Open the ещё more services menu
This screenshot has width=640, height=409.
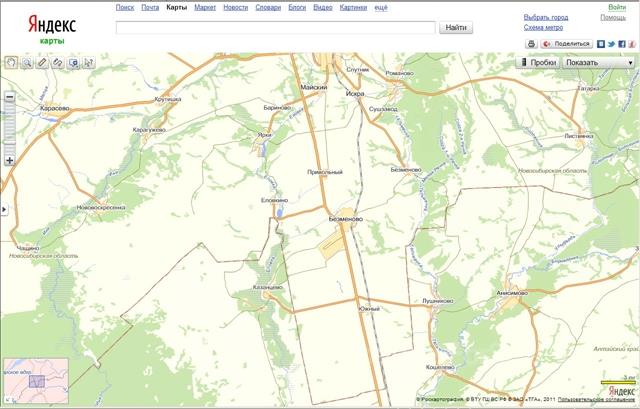click(382, 7)
